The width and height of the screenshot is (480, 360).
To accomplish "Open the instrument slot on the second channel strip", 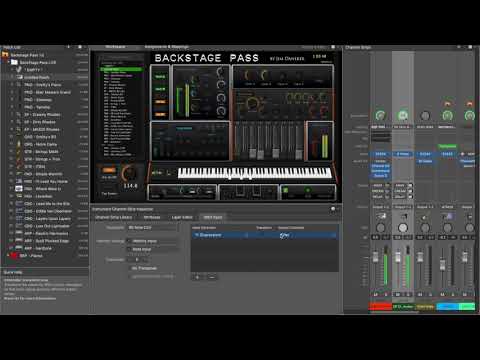I will [x=403, y=154].
